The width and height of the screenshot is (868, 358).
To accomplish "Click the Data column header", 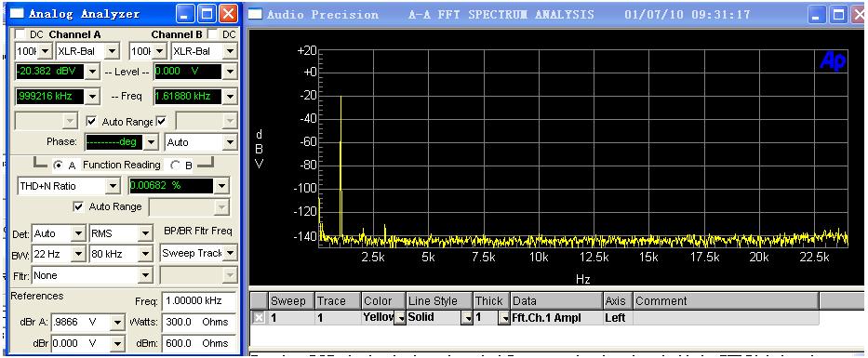I will click(x=556, y=301).
